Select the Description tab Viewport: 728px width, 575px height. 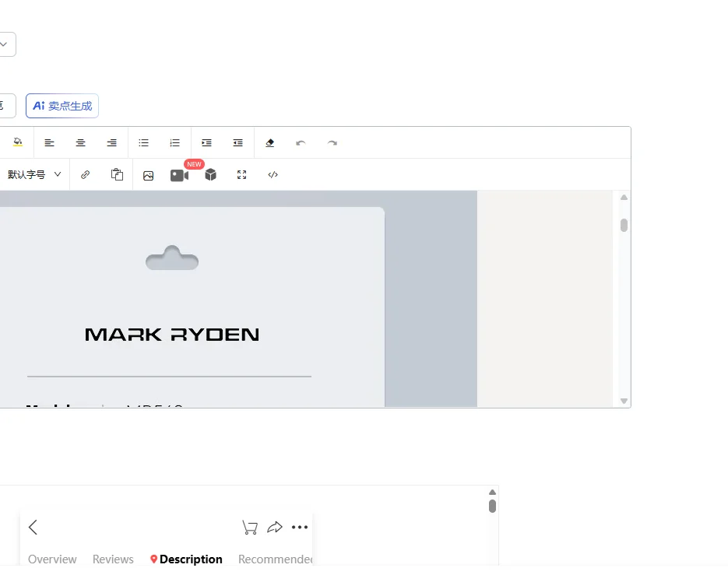(186, 559)
